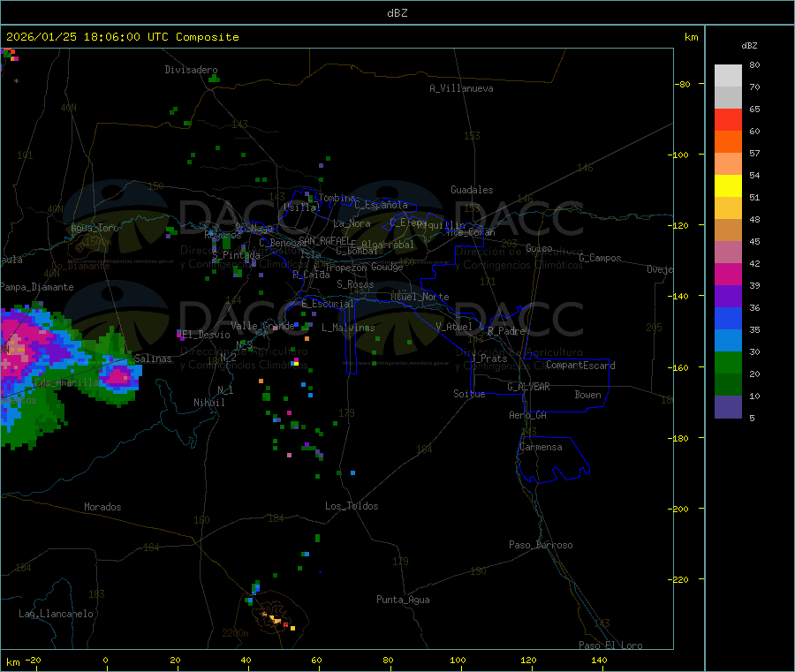Click the red 60 dBZ legend swatch

(x=728, y=119)
